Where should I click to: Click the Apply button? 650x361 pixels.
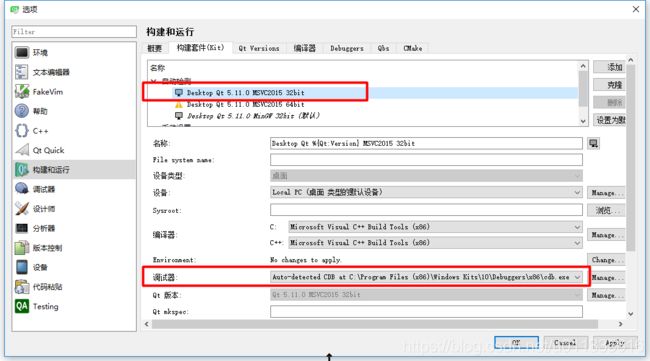coord(615,343)
